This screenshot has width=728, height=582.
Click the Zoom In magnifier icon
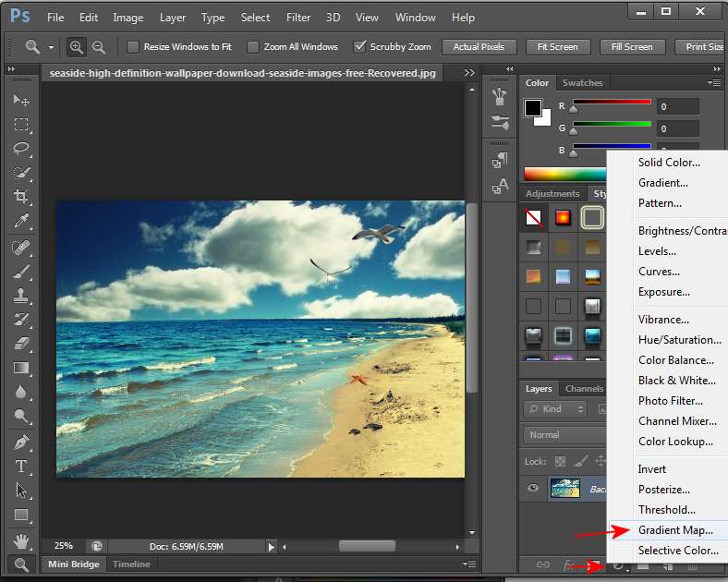tap(77, 46)
